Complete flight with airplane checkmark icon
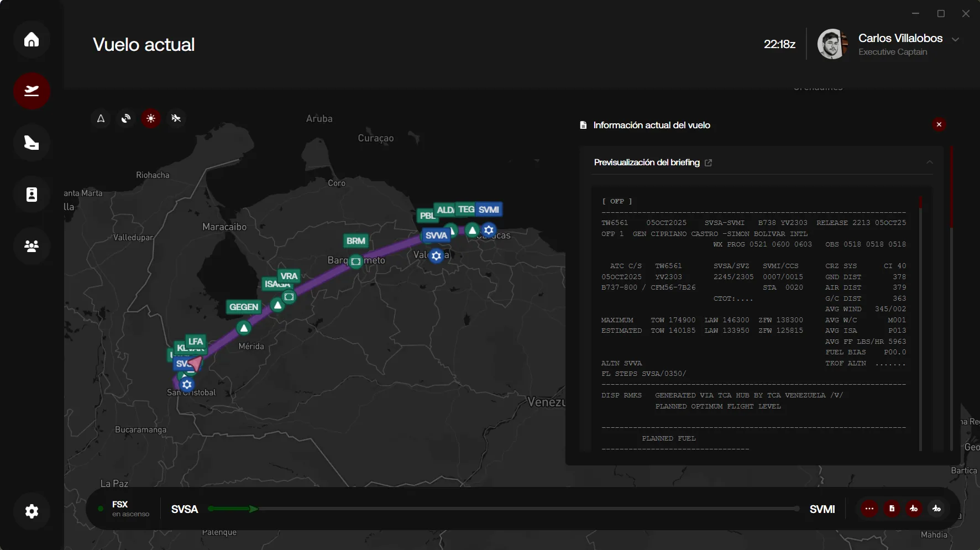 [x=936, y=509]
